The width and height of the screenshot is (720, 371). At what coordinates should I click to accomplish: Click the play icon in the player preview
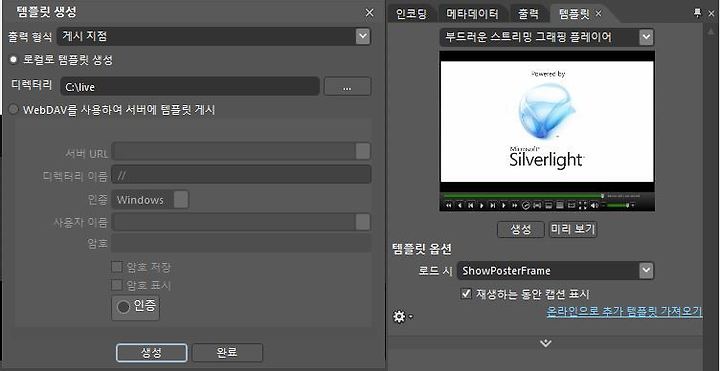(482, 206)
